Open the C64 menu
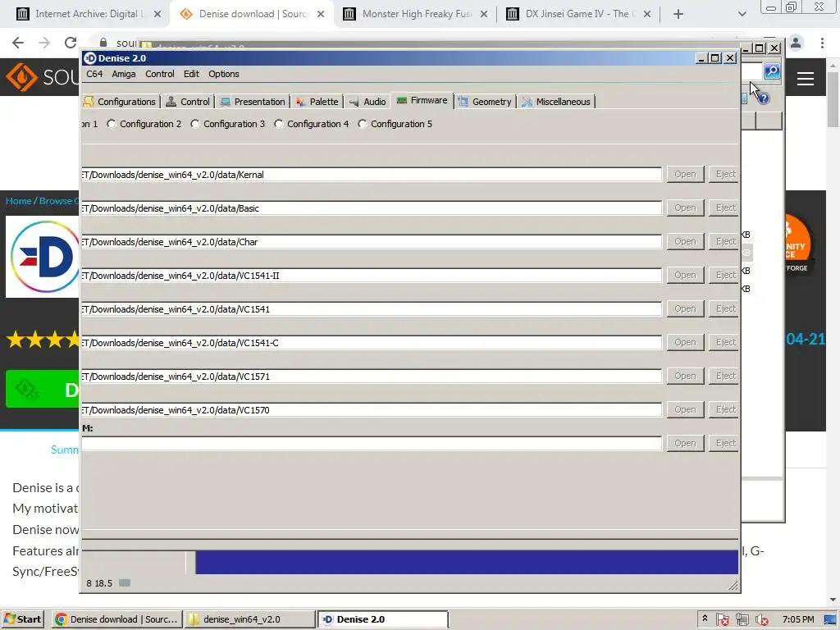Screen dimensions: 840x630 point(94,74)
